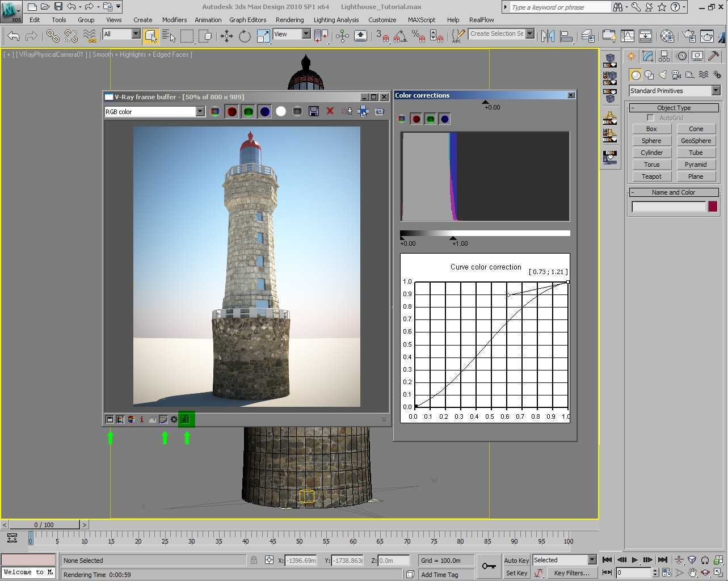Click the Pan View hand icon
This screenshot has height=581, width=728.
(x=692, y=572)
